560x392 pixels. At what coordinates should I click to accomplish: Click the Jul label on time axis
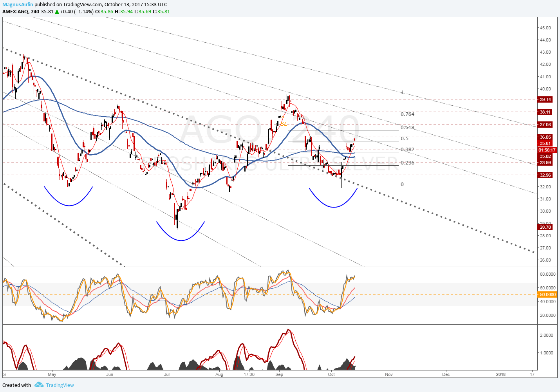(x=166, y=374)
